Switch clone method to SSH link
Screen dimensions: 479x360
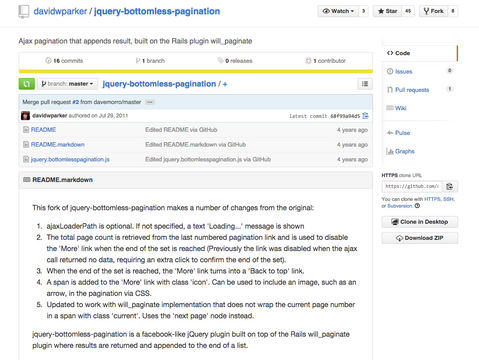448,199
